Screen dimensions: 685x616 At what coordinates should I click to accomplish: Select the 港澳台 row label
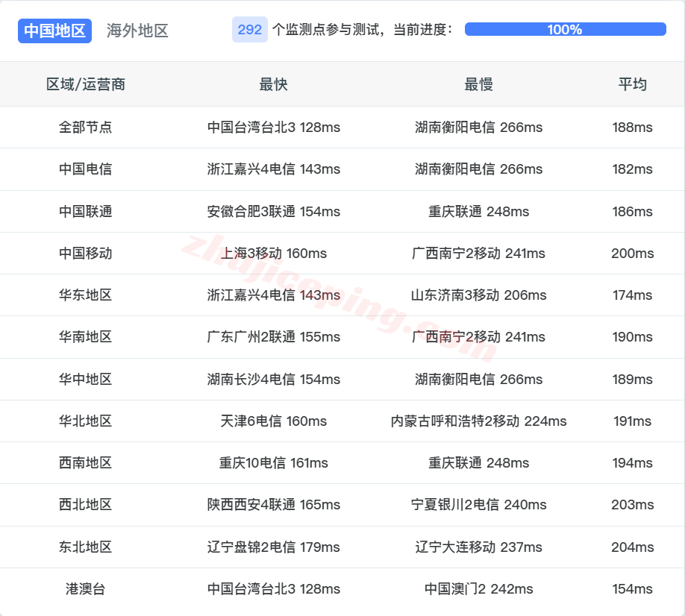pos(86,589)
